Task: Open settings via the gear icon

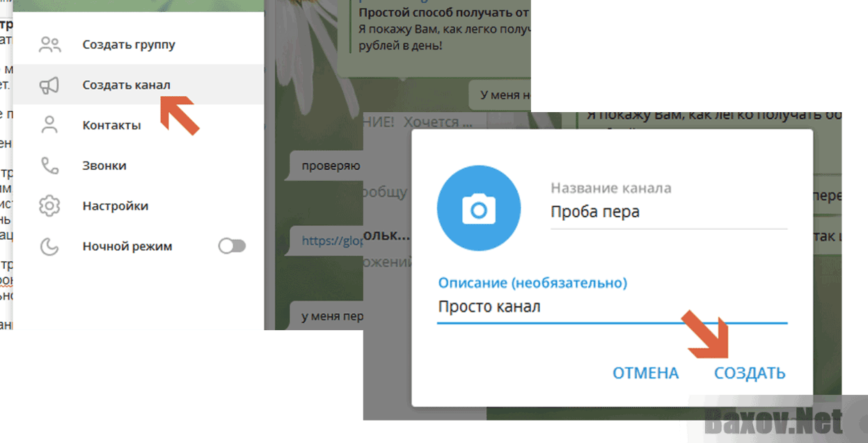Action: tap(49, 205)
